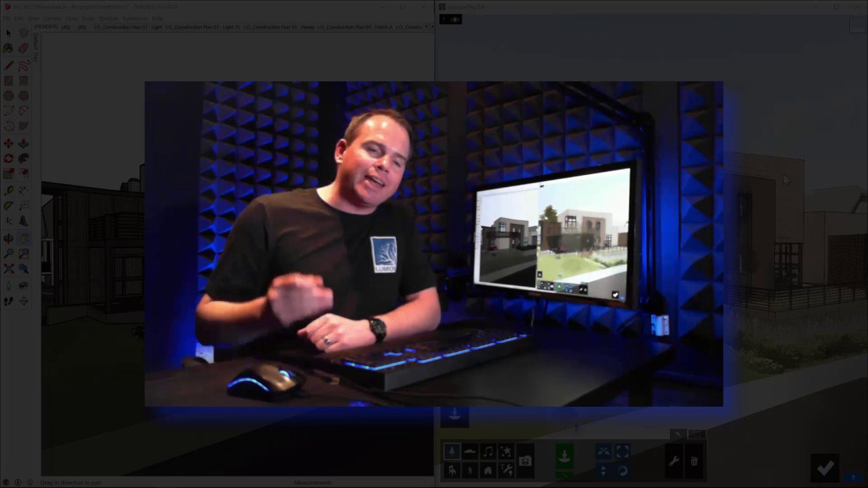Choose the SketchUp Scale tool
This screenshot has height=488, width=868.
coord(8,174)
